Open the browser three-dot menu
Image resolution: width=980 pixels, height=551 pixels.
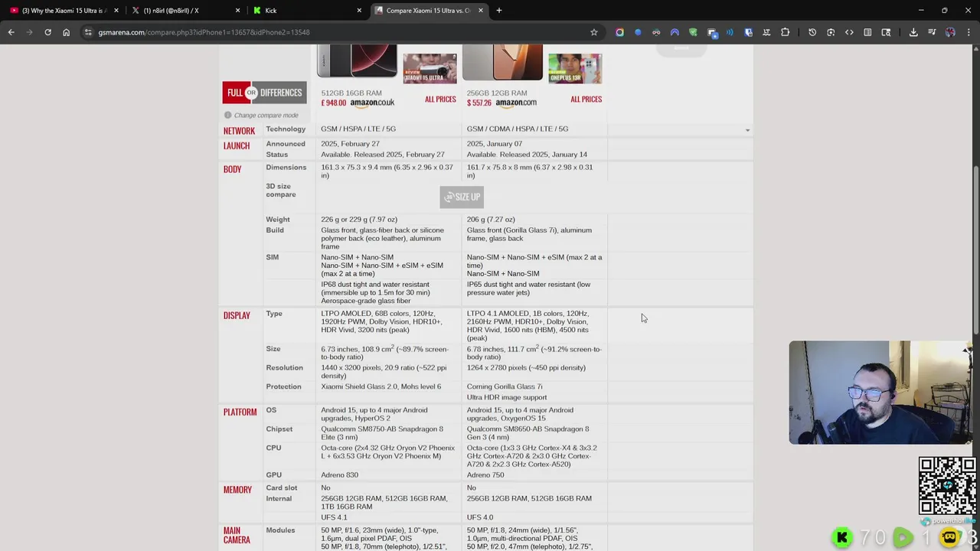tap(969, 32)
